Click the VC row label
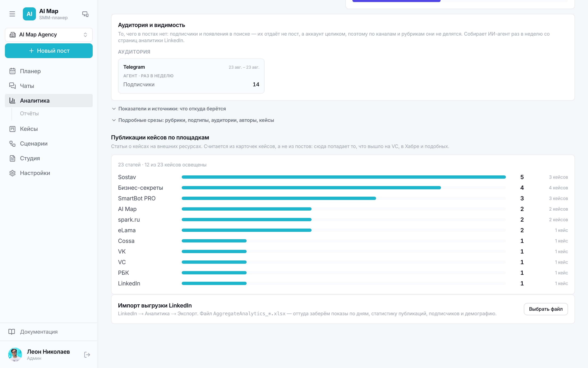 [122, 262]
